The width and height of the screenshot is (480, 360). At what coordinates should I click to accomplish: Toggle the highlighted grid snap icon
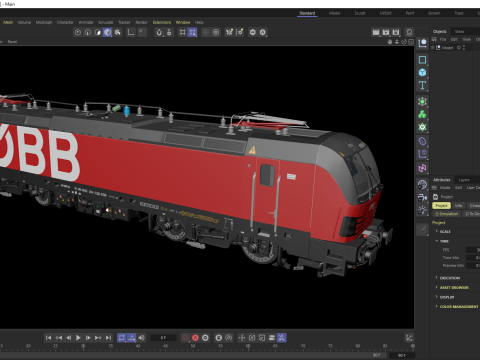click(x=193, y=32)
